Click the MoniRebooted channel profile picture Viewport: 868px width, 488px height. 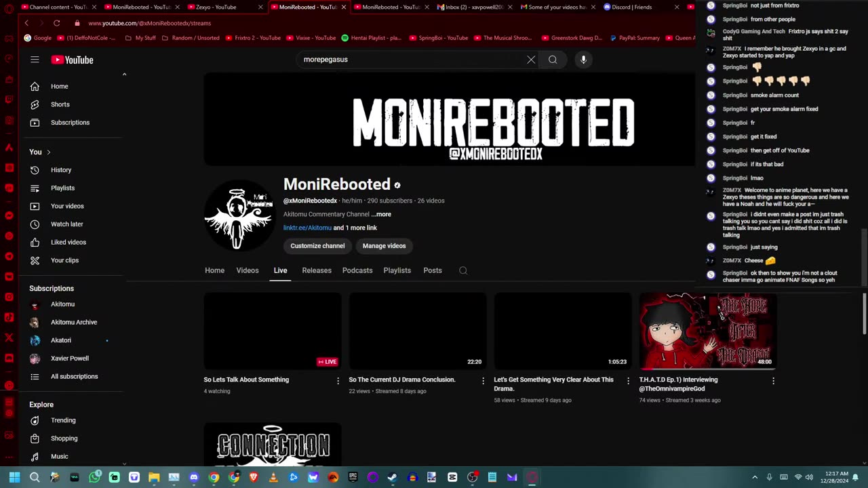click(239, 216)
